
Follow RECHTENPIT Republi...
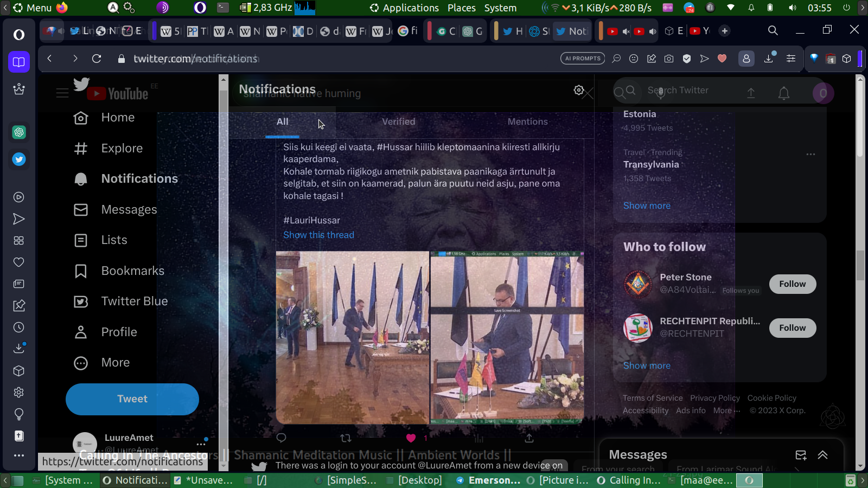(793, 328)
